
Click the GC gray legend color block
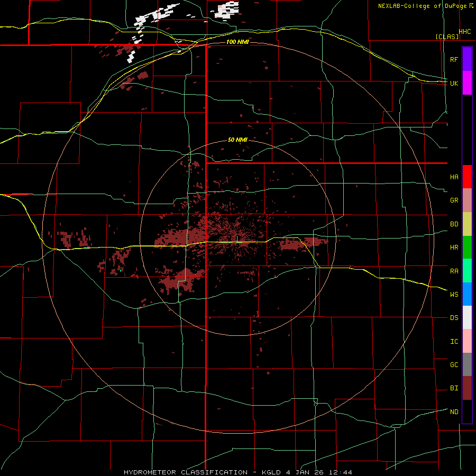coord(467,364)
